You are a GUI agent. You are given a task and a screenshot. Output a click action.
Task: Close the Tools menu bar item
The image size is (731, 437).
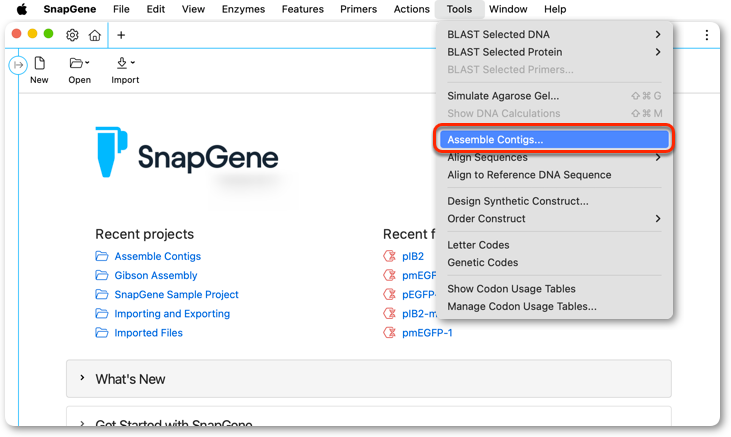click(x=459, y=9)
